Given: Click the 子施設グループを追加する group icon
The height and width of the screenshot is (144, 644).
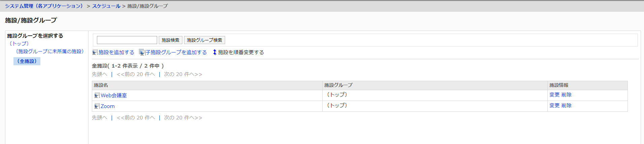Looking at the screenshot, I should point(142,52).
